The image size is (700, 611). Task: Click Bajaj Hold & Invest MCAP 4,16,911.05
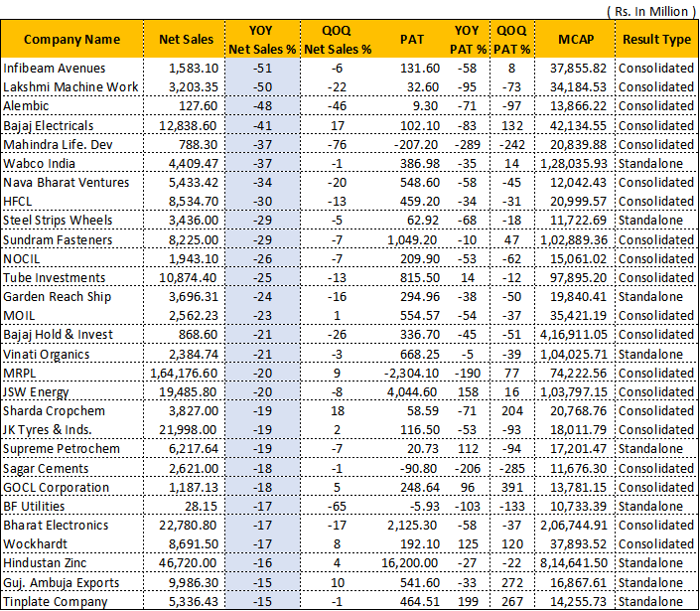point(574,335)
